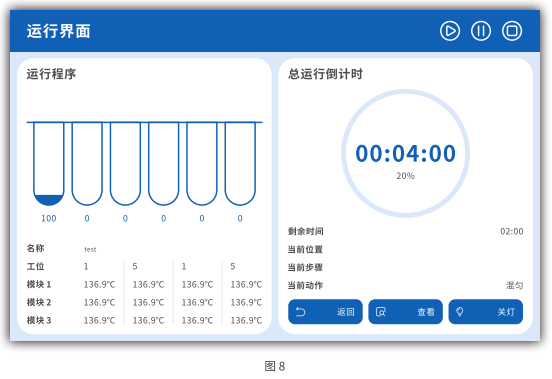
Task: Stop the run with the stop icon
Action: click(512, 31)
